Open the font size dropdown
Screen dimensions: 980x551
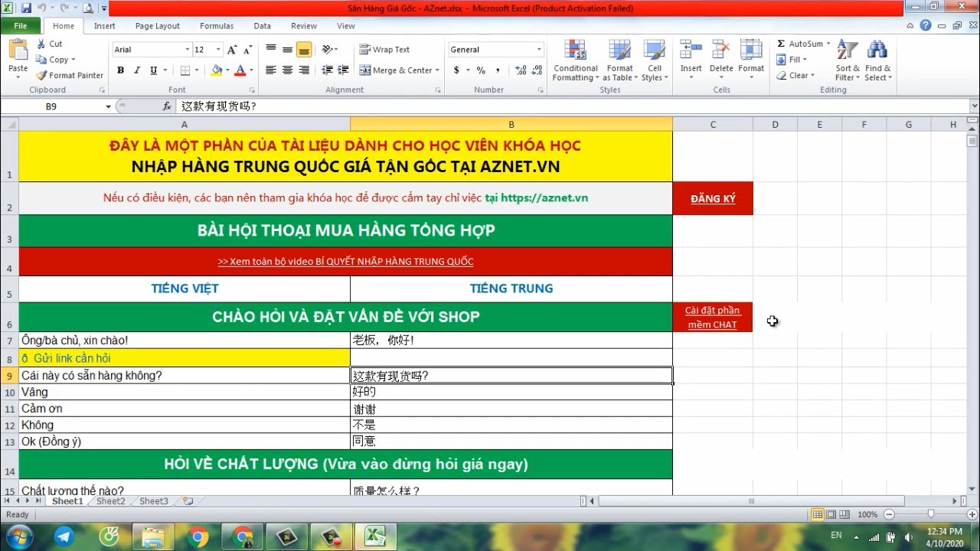(x=218, y=50)
